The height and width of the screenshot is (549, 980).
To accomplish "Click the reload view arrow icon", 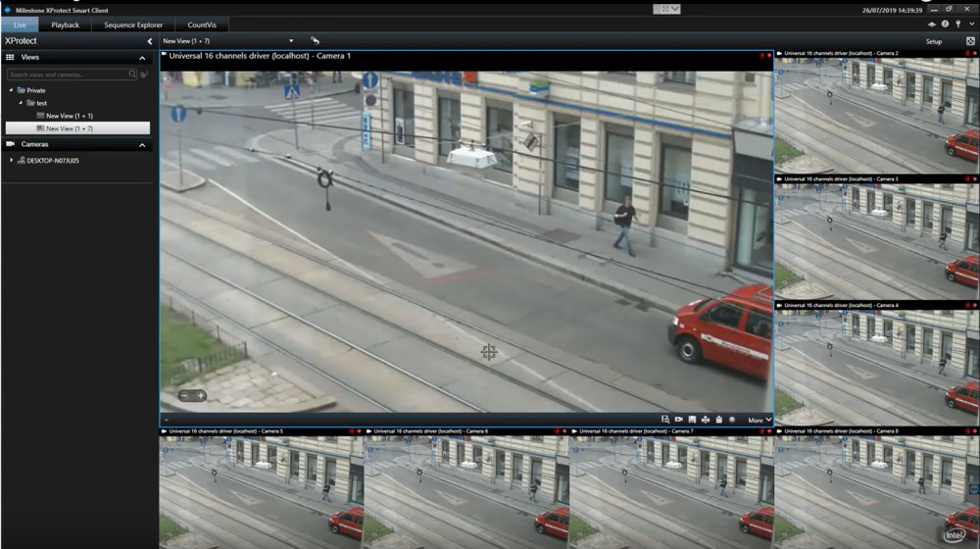I will pos(315,40).
